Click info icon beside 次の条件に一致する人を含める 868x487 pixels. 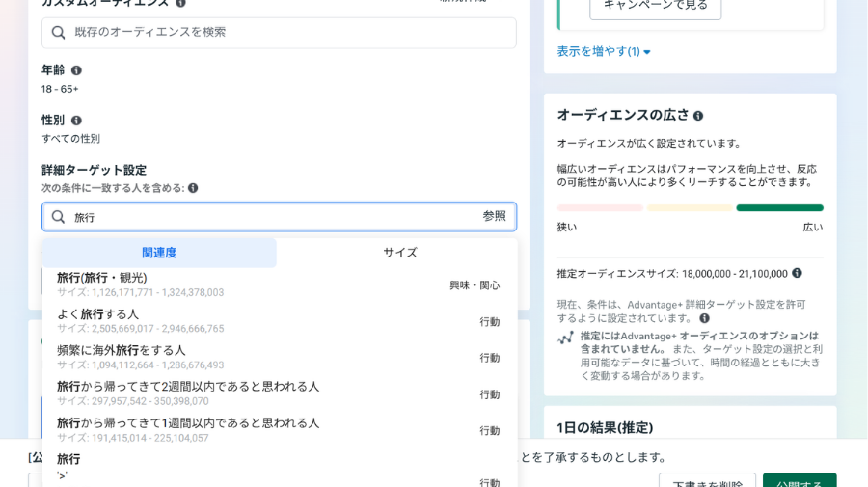(193, 188)
